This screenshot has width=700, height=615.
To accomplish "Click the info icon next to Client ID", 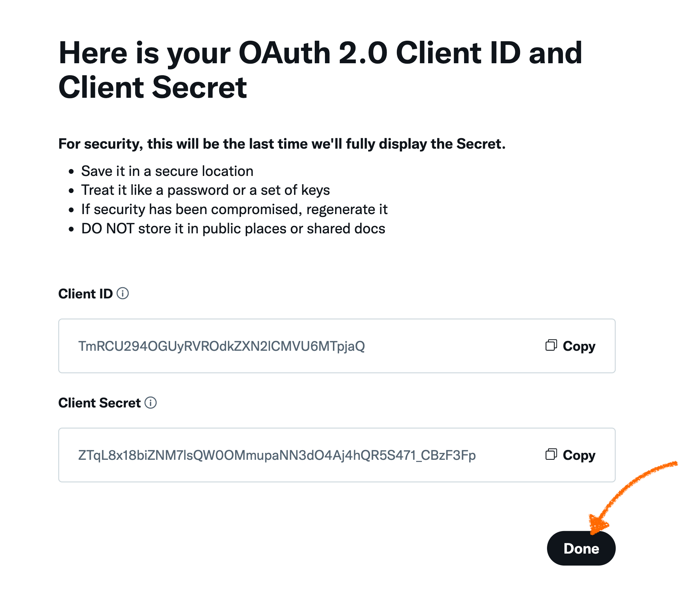I will click(122, 293).
